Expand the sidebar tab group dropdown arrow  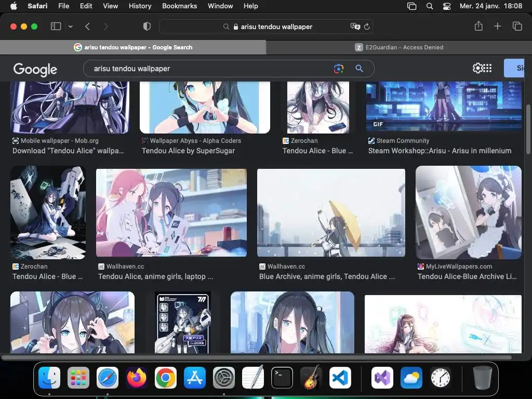pos(71,26)
